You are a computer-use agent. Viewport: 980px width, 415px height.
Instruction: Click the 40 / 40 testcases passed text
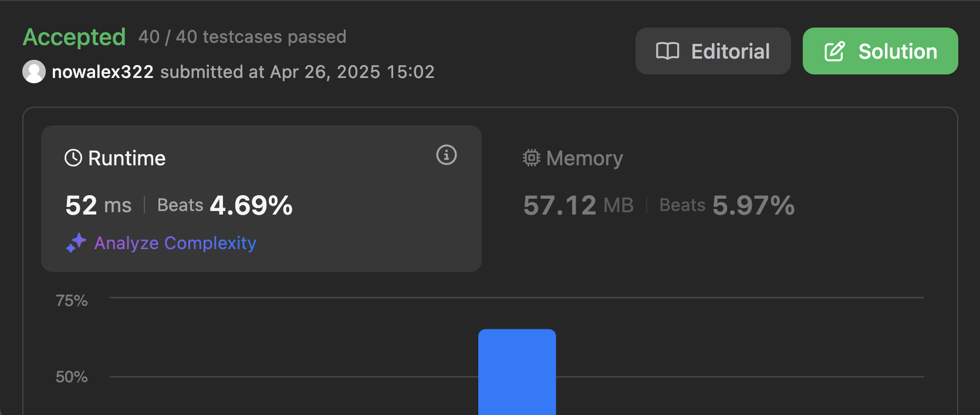242,37
